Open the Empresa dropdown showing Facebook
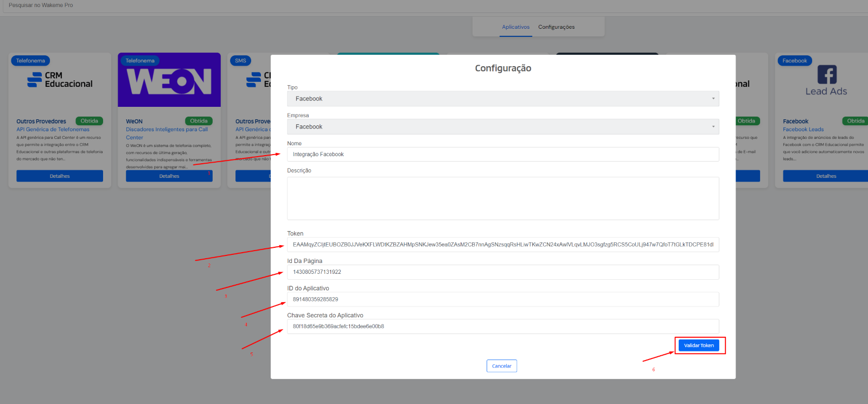This screenshot has height=404, width=868. click(x=503, y=127)
